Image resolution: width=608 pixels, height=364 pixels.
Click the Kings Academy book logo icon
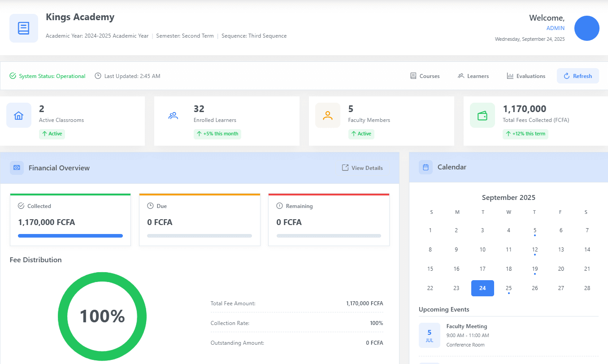(x=24, y=28)
